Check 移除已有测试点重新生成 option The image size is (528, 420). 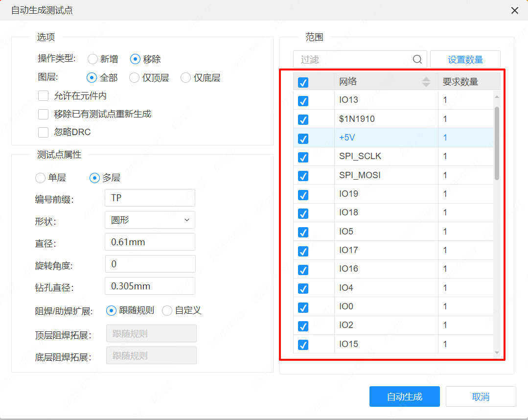coord(43,114)
